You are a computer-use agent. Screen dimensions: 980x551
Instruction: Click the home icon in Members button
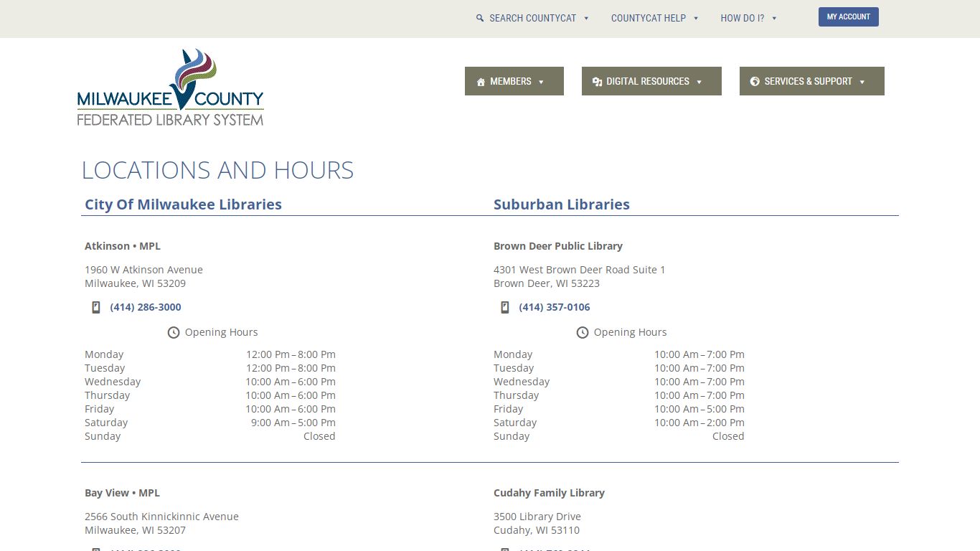481,82
